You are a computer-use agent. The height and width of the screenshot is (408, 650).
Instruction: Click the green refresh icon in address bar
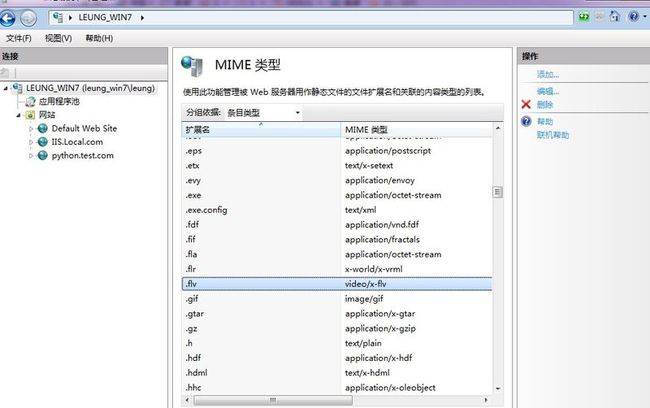tap(584, 17)
